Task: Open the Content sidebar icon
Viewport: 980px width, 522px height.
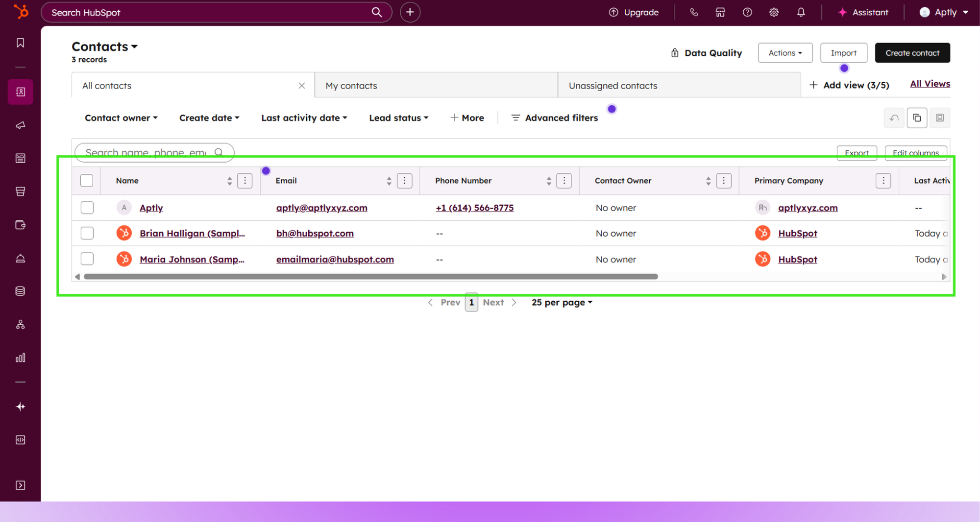Action: [21, 158]
